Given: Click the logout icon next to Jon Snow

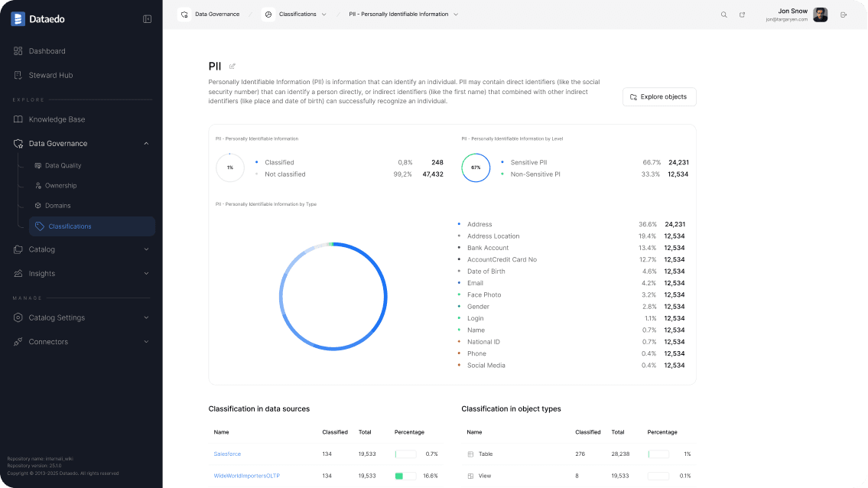Looking at the screenshot, I should pos(844,14).
